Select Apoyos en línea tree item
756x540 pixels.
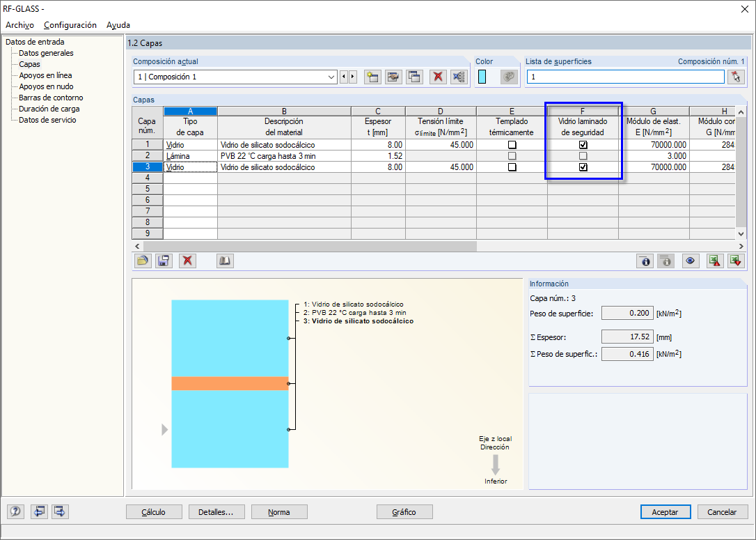[45, 75]
